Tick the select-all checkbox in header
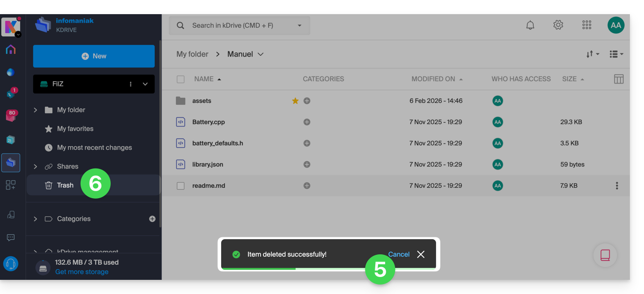 coord(181,79)
